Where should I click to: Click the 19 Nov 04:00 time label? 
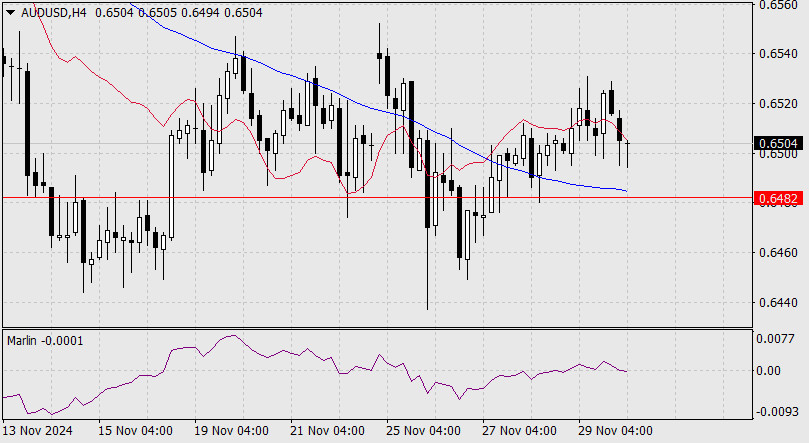pyautogui.click(x=231, y=431)
